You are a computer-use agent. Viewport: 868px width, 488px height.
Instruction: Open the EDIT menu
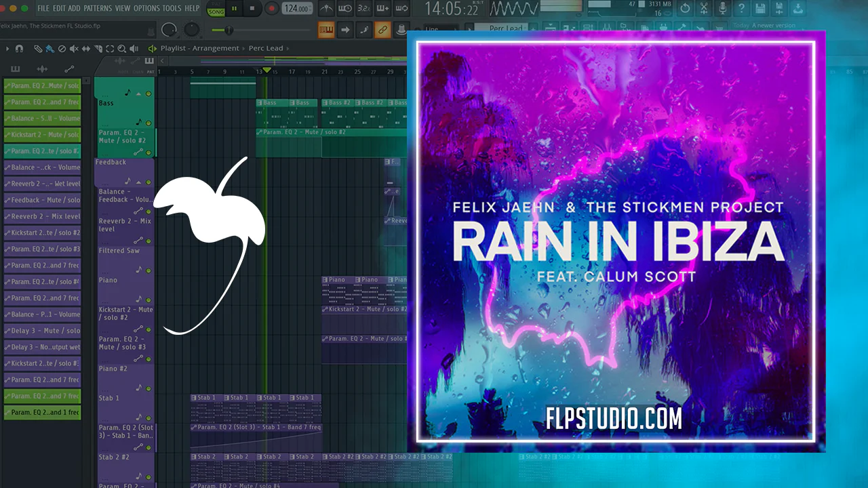[x=59, y=8]
